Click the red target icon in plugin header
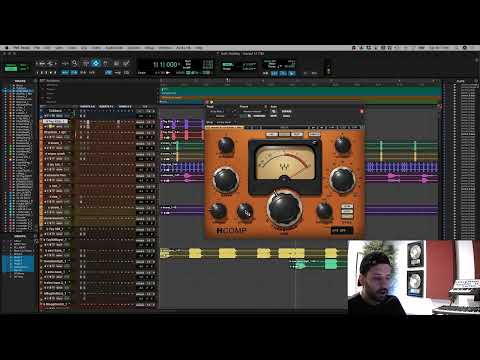The image size is (480, 360). (x=362, y=111)
